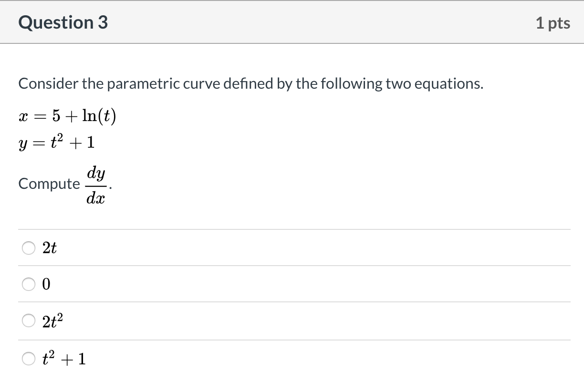Select the radio button for answer t² + 1
584x392 pixels.
[29, 359]
